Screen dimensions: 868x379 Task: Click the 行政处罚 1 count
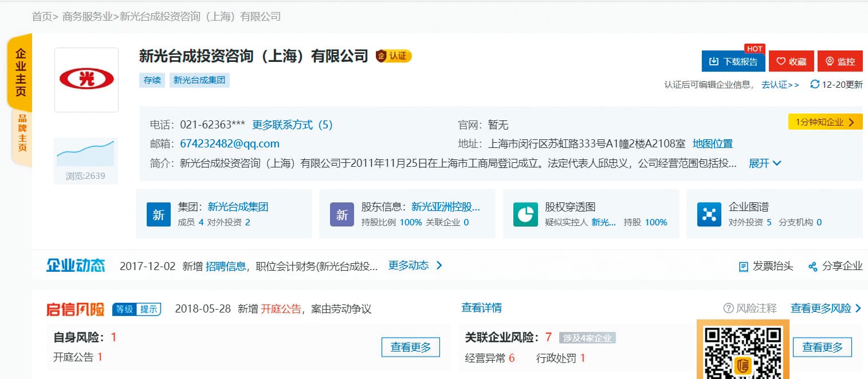tap(561, 358)
